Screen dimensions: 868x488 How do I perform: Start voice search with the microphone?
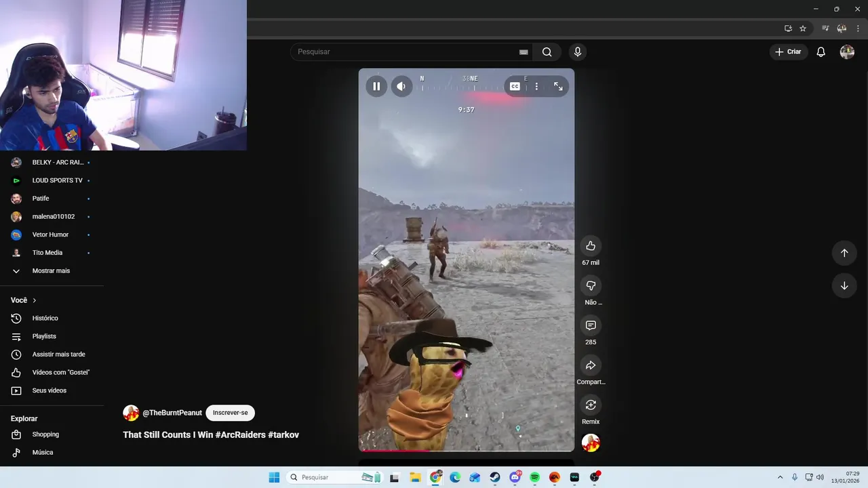point(578,52)
